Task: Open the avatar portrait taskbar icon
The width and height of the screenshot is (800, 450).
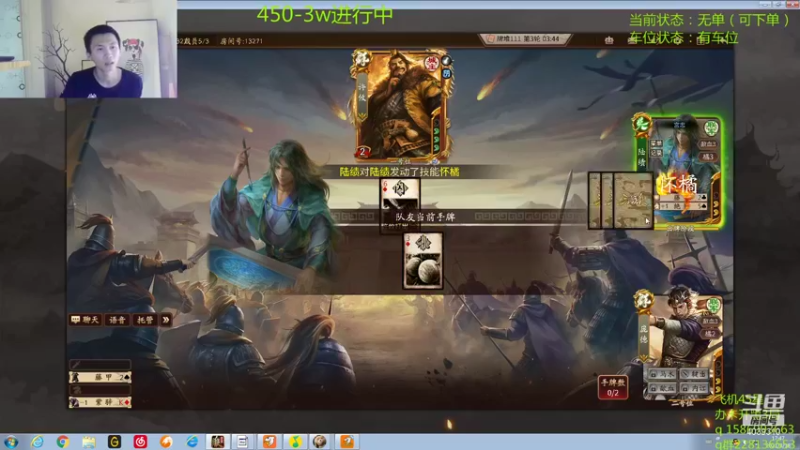Action: coord(320,442)
